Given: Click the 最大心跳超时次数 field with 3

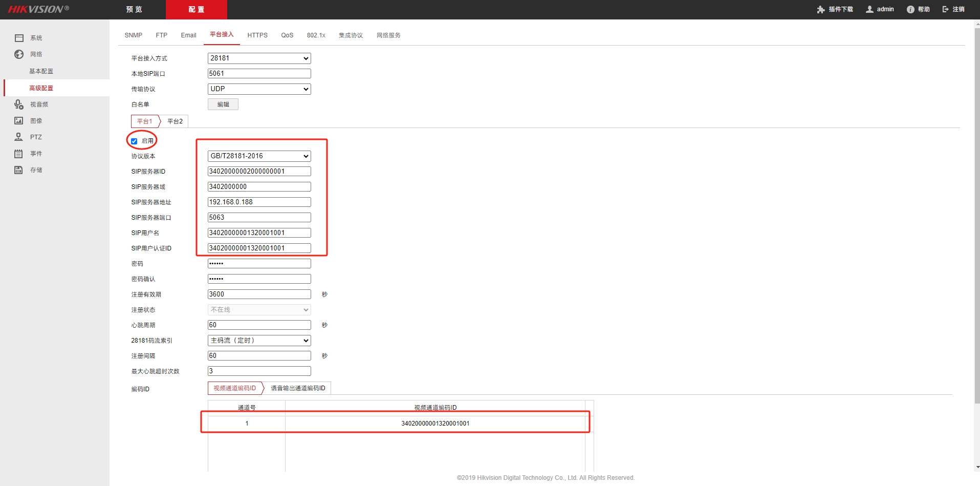Looking at the screenshot, I should click(259, 371).
